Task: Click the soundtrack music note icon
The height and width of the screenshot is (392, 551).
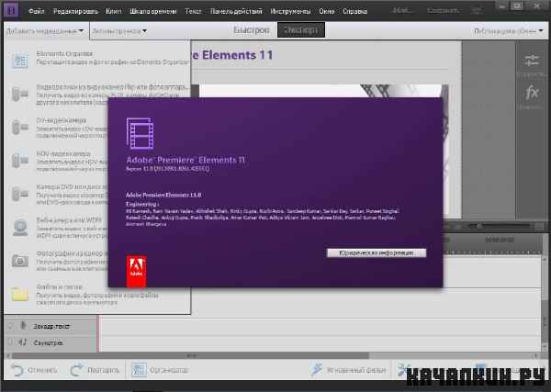Action: click(22, 342)
